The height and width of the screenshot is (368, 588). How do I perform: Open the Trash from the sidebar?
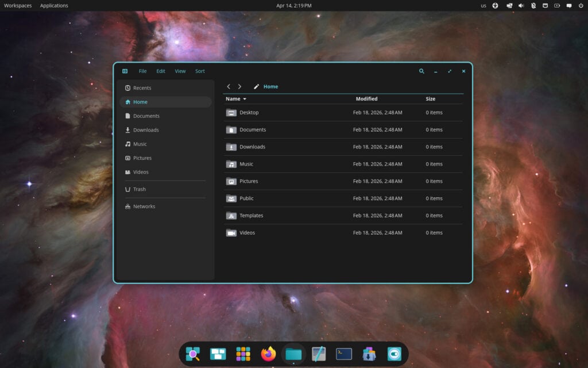pyautogui.click(x=138, y=189)
